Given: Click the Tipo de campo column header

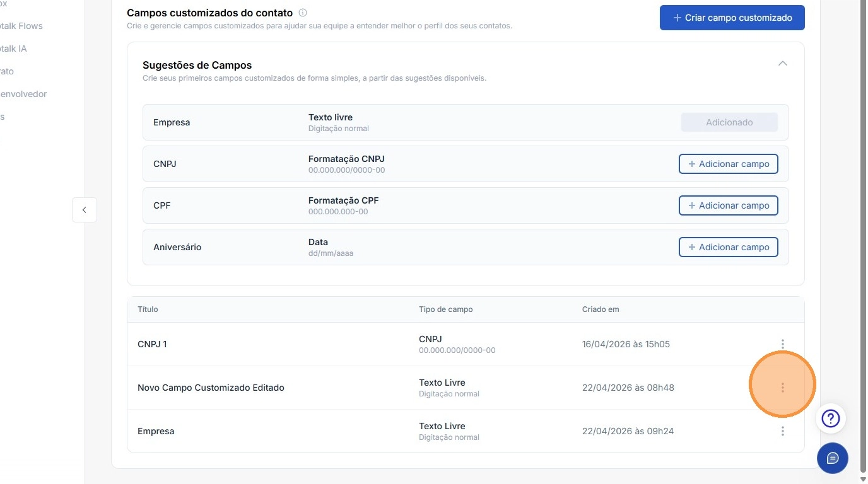Looking at the screenshot, I should [x=445, y=309].
